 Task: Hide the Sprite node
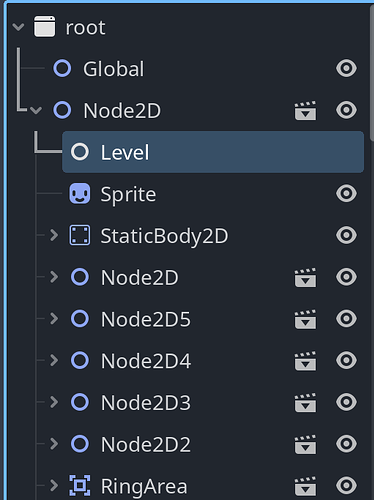click(x=346, y=194)
